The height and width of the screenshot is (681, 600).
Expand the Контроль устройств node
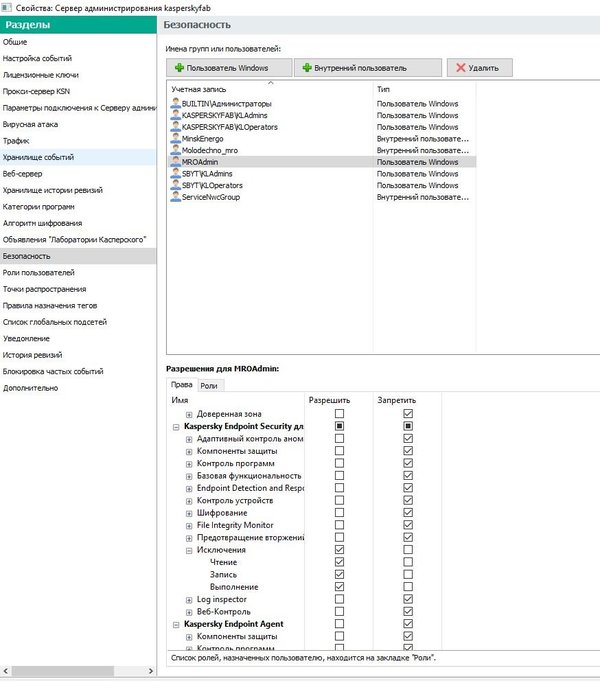(189, 501)
